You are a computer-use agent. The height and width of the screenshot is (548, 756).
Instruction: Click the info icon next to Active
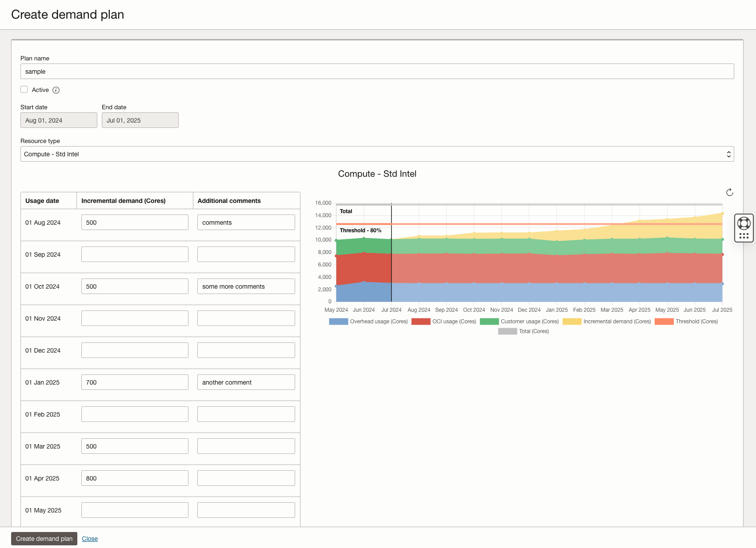56,90
